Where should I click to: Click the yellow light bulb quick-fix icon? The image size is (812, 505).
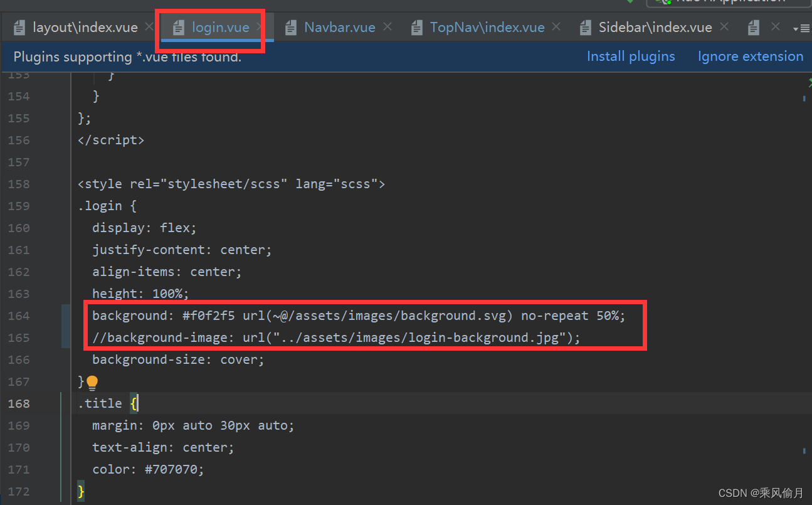[x=92, y=383]
